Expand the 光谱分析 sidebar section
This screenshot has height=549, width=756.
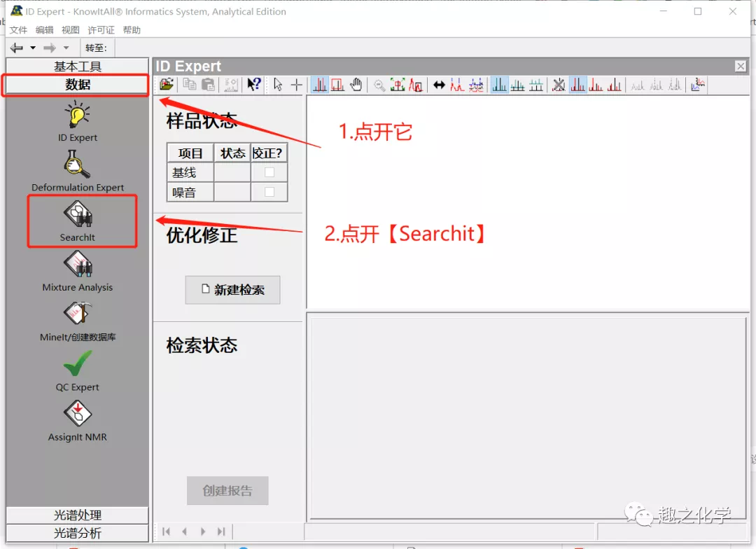tap(77, 533)
